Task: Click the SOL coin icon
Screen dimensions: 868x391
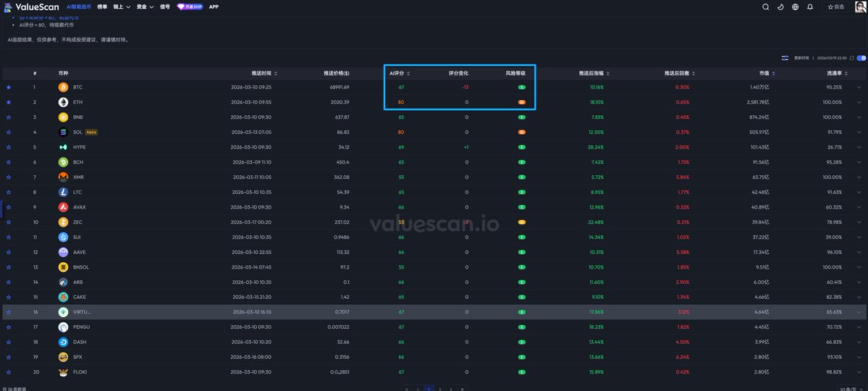Action: pyautogui.click(x=63, y=132)
